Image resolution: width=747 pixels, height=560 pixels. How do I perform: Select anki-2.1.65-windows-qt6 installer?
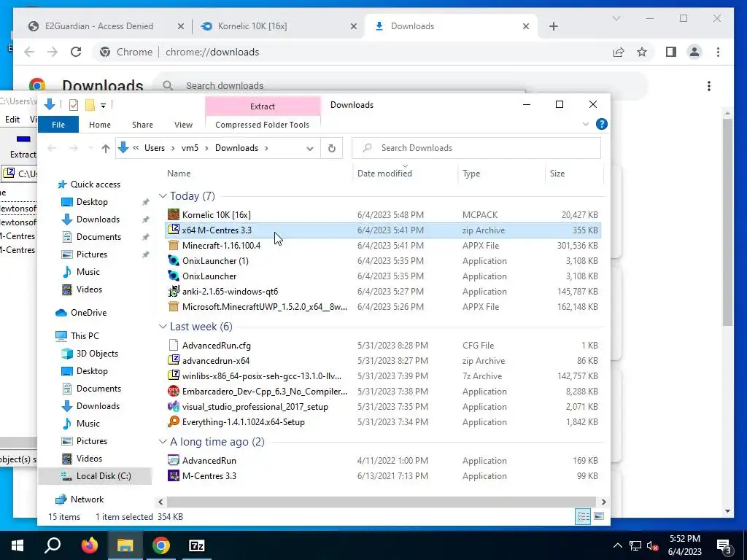click(230, 291)
